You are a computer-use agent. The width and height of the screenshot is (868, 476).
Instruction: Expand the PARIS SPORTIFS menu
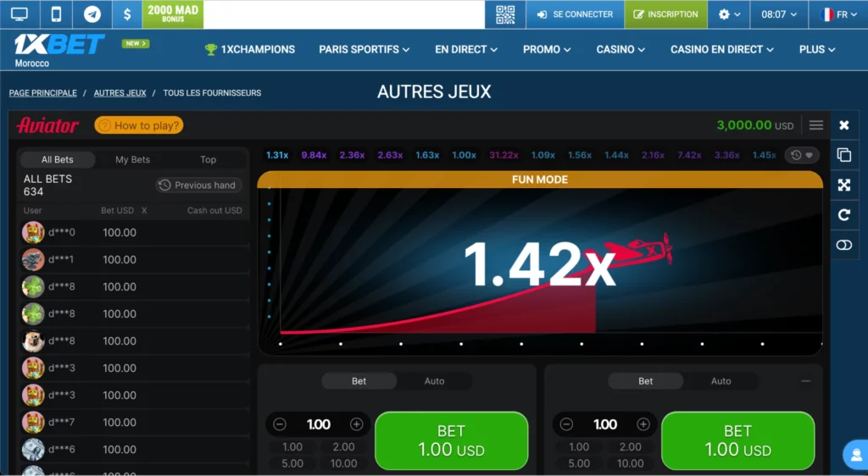364,49
